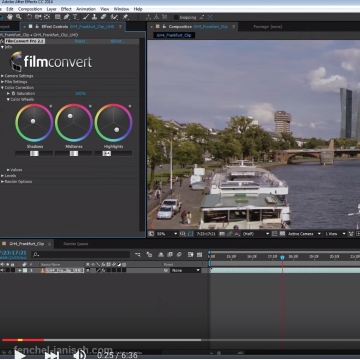Open the Animation menu
360x360 pixels.
tap(86, 9)
